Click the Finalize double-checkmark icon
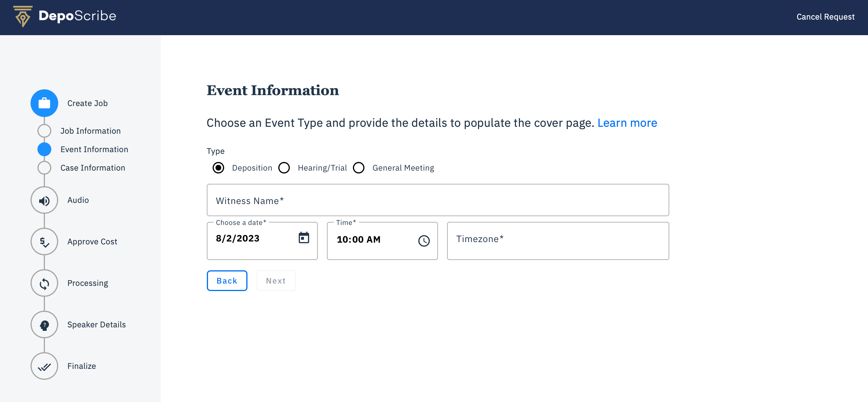 tap(44, 366)
